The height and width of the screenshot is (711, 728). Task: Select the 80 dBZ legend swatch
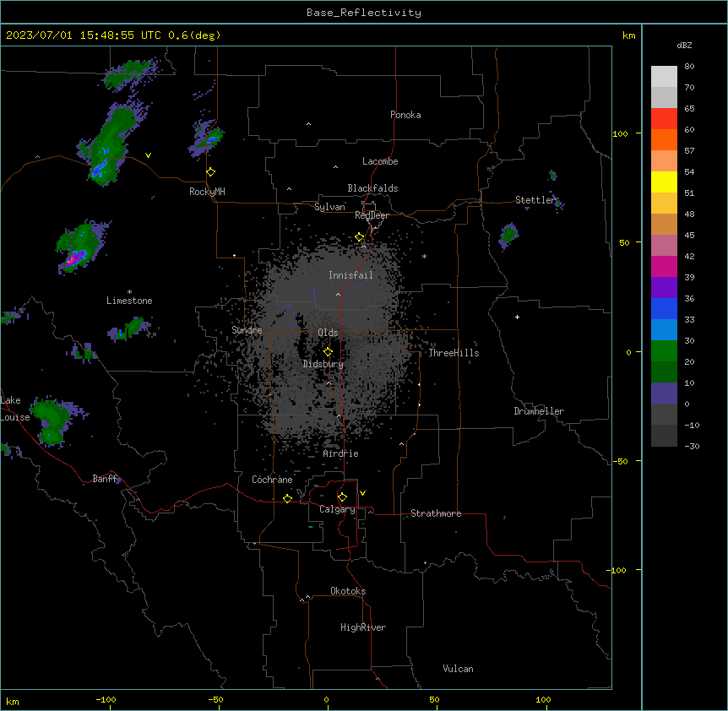tap(664, 76)
